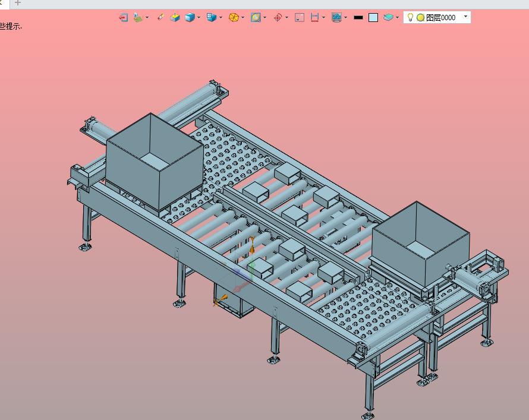The height and width of the screenshot is (420, 529).
Task: Click the dimension measure icon
Action: tap(314, 18)
